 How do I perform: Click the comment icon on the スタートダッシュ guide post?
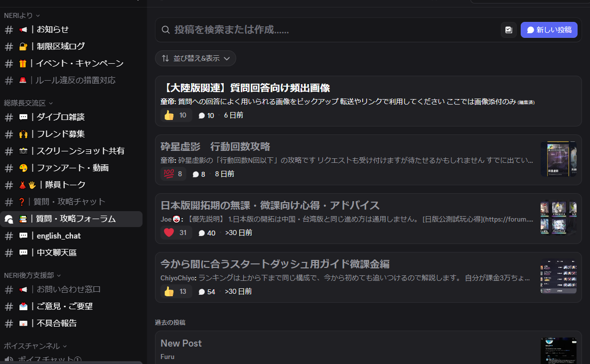coord(202,292)
